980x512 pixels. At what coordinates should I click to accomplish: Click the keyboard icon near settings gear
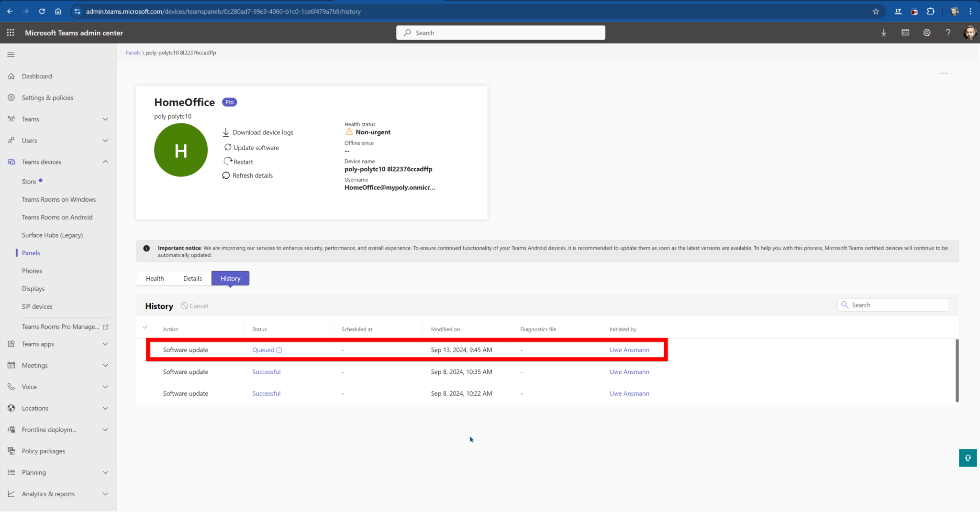coord(905,33)
